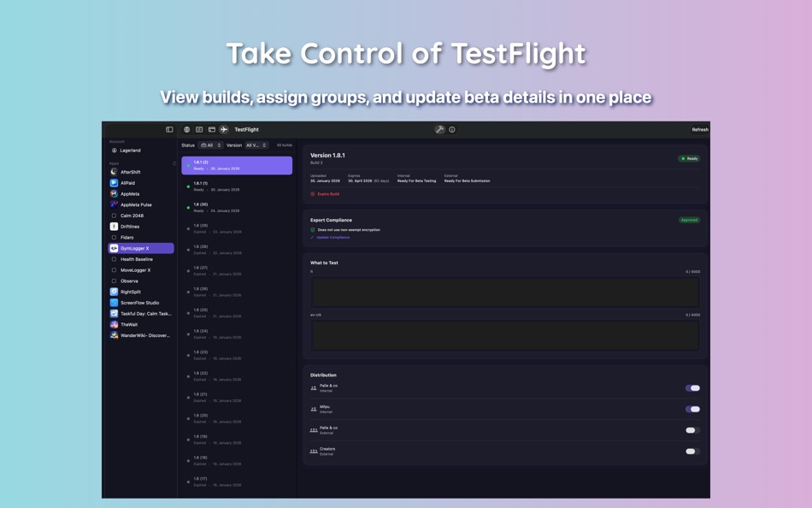Click the Refresh button
The image size is (812, 508).
pos(700,130)
